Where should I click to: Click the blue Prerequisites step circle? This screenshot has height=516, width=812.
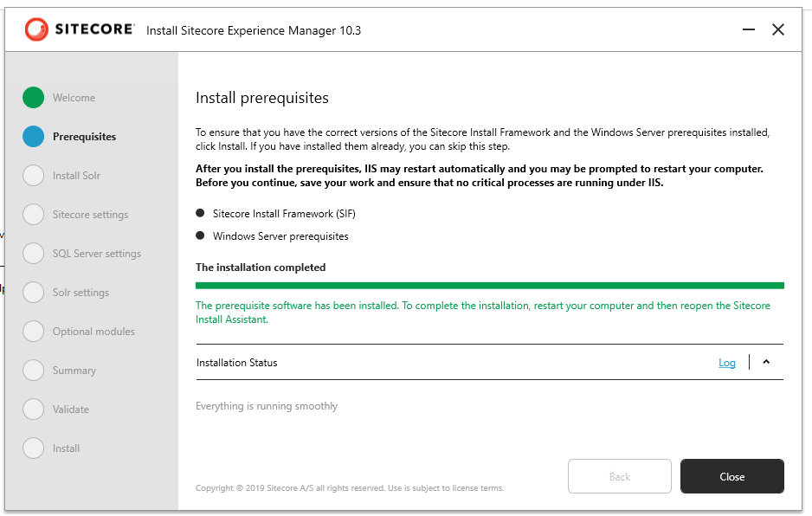(x=33, y=137)
